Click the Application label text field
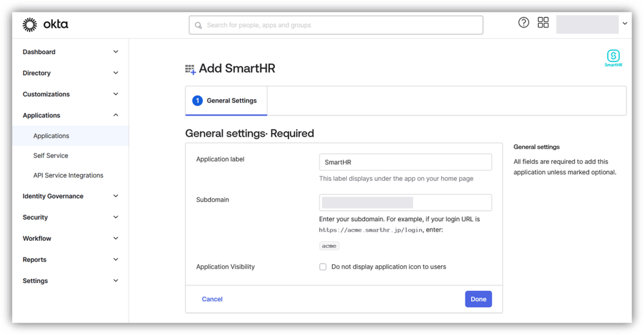 point(405,162)
